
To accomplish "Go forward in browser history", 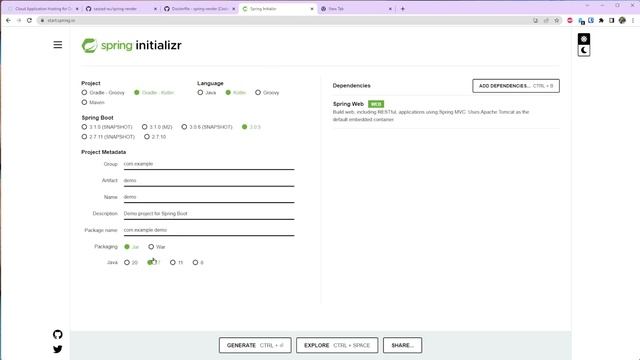I will 19,20.
